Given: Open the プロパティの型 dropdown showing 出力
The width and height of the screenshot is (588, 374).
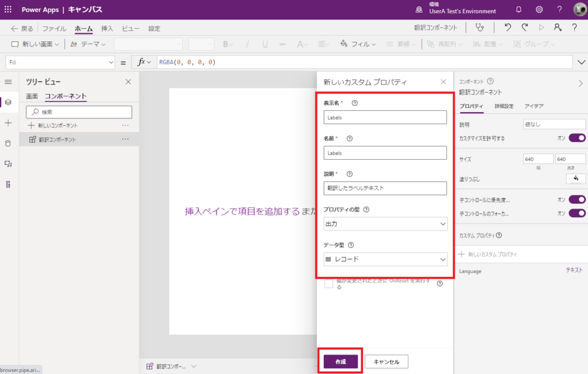Looking at the screenshot, I should pos(385,224).
